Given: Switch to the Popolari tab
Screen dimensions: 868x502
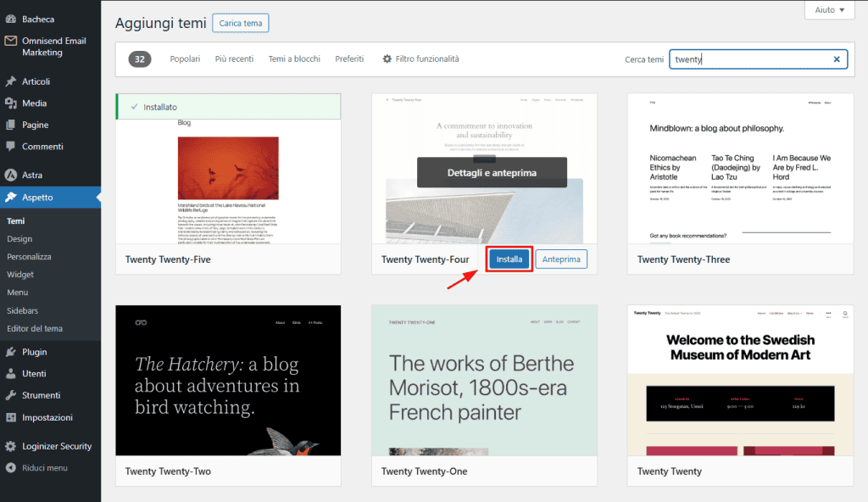Looking at the screenshot, I should point(185,59).
